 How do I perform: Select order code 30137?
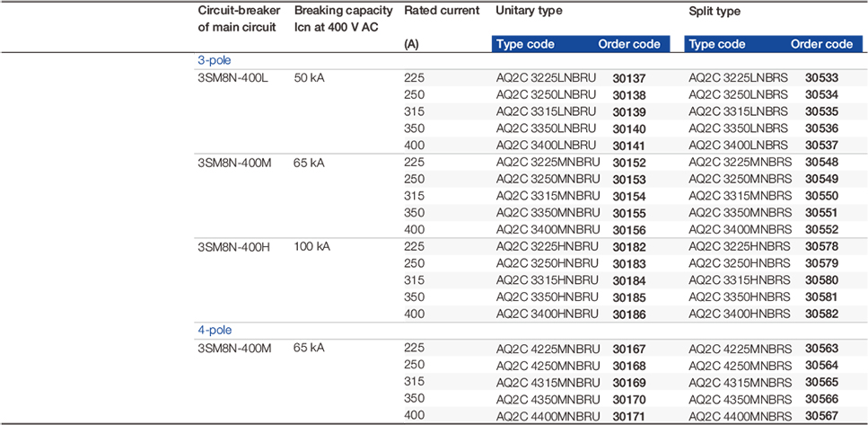(x=629, y=78)
